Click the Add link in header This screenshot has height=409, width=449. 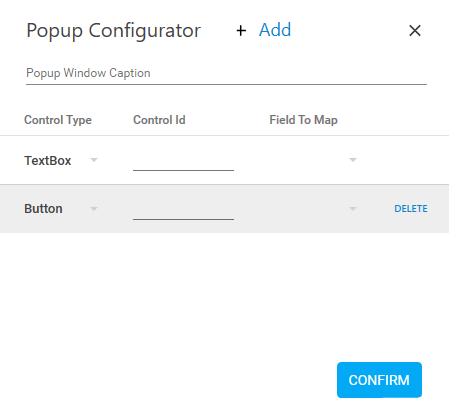275,30
